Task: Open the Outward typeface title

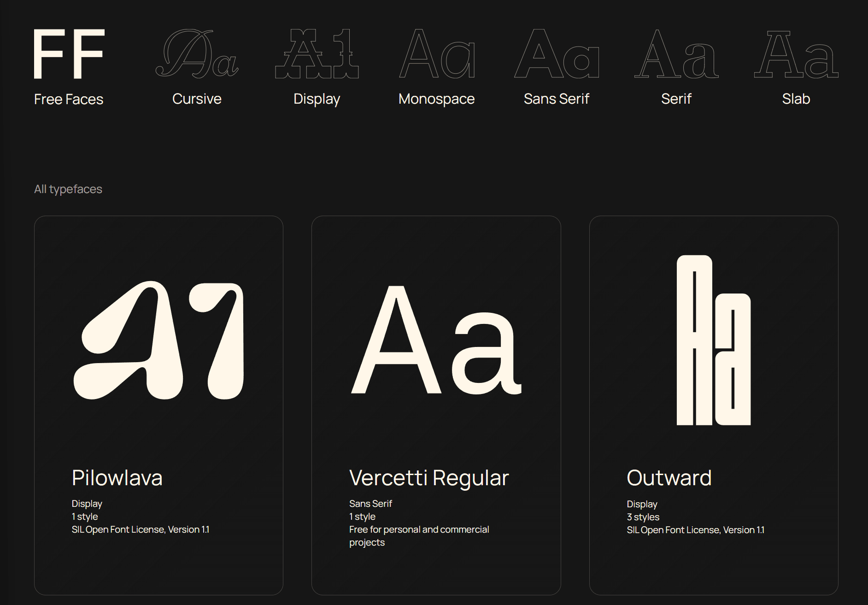Action: 669,478
